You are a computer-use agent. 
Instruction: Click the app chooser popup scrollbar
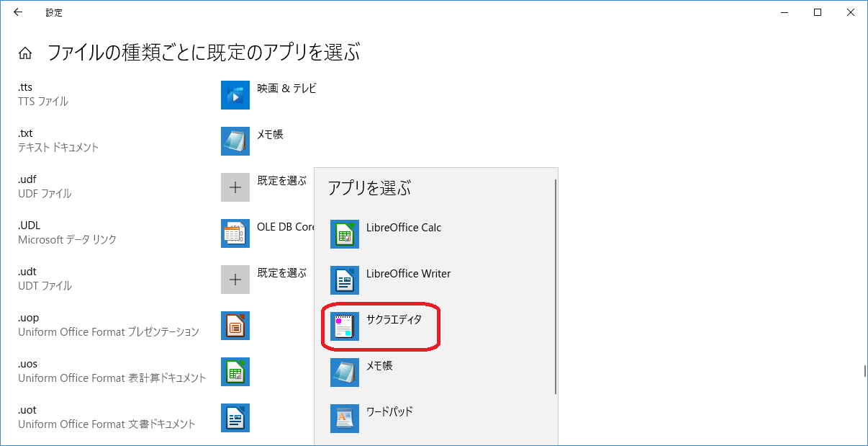(x=556, y=286)
